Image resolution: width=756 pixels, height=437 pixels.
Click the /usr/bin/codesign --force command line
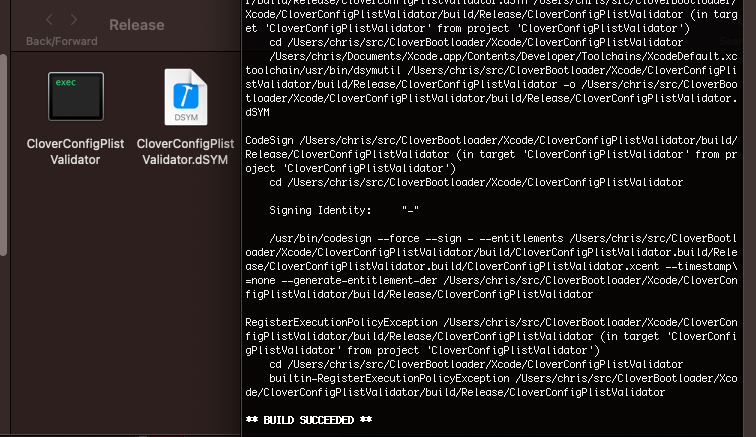tap(503, 238)
